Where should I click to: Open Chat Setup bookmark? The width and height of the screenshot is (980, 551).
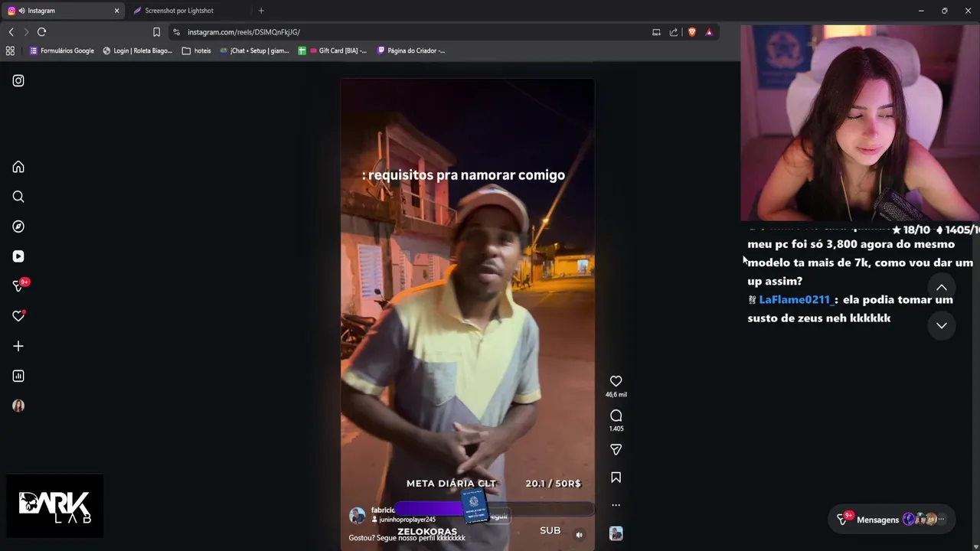(254, 51)
